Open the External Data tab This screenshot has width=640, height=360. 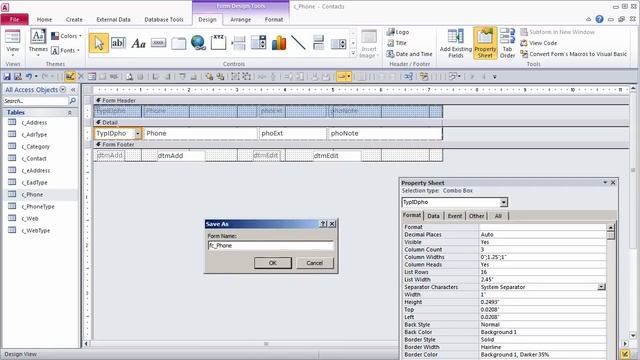(113, 19)
